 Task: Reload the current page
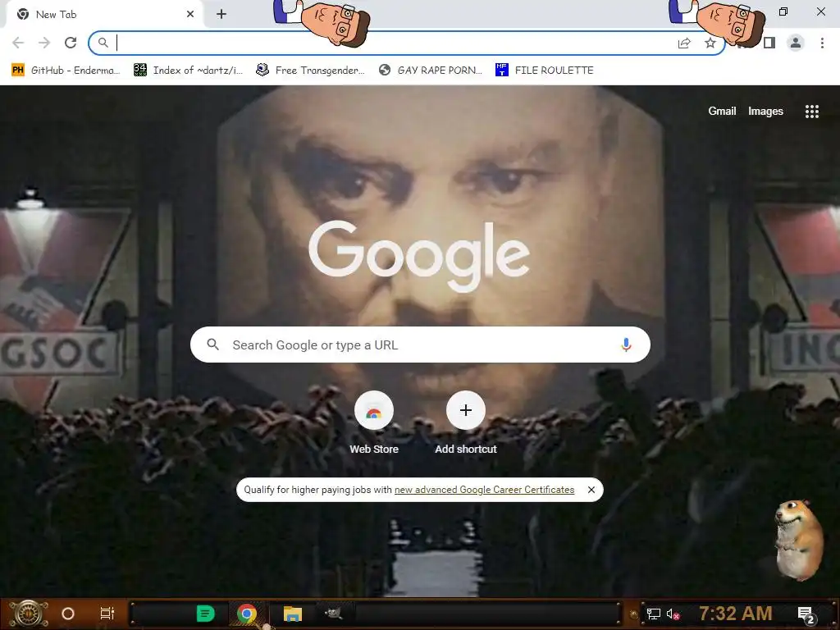coord(71,43)
